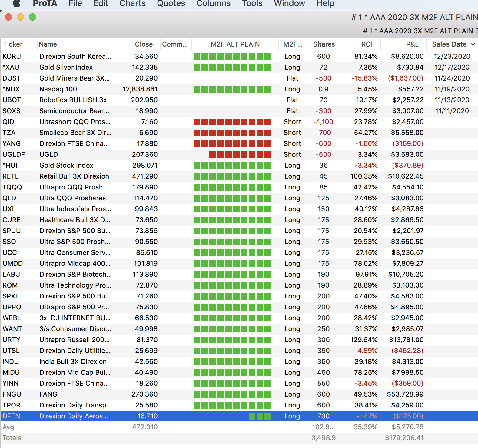Open the Charts menu

133,3
